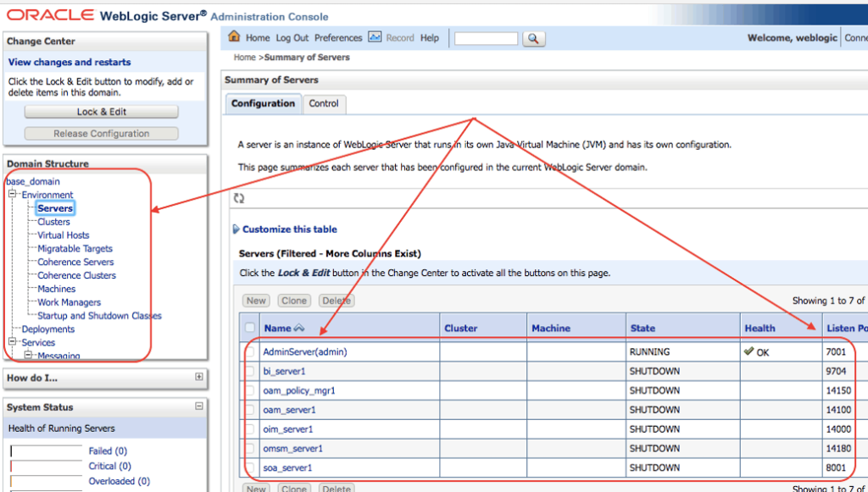The image size is (868, 492).
Task: Open Help from toolbar
Action: 430,37
